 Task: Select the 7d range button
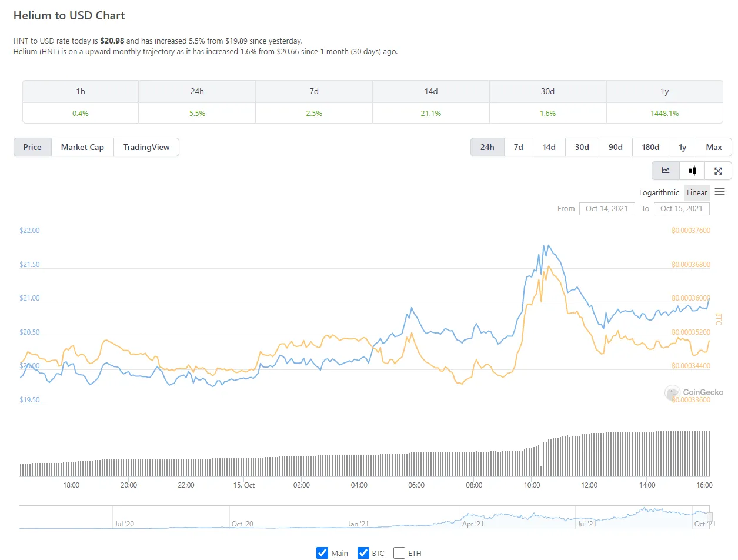coord(518,147)
